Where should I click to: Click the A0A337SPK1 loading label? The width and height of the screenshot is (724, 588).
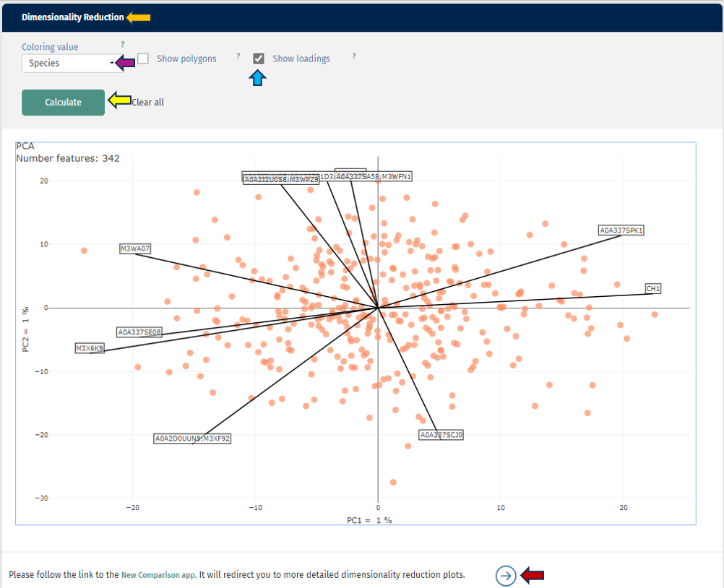(620, 230)
